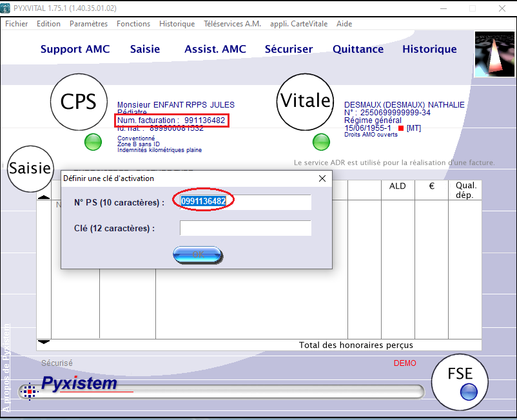The image size is (517, 420).
Task: Open the Fichier menu
Action: (x=17, y=24)
